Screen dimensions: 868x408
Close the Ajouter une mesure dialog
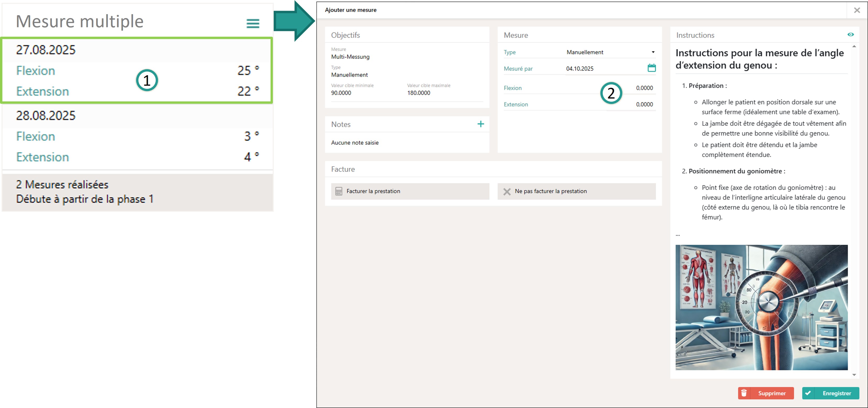pyautogui.click(x=856, y=10)
